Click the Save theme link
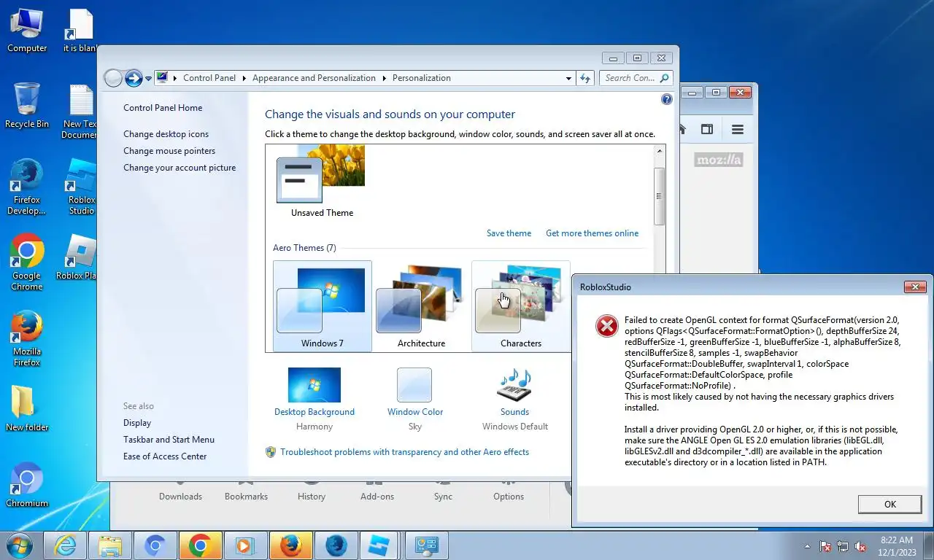This screenshot has width=934, height=560. [x=509, y=233]
